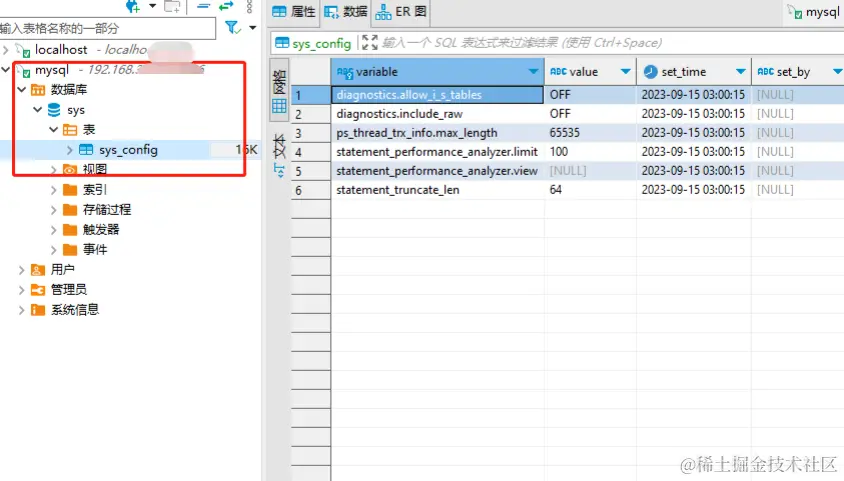The height and width of the screenshot is (481, 844).
Task: Expand the 触发器 folder
Action: point(53,230)
